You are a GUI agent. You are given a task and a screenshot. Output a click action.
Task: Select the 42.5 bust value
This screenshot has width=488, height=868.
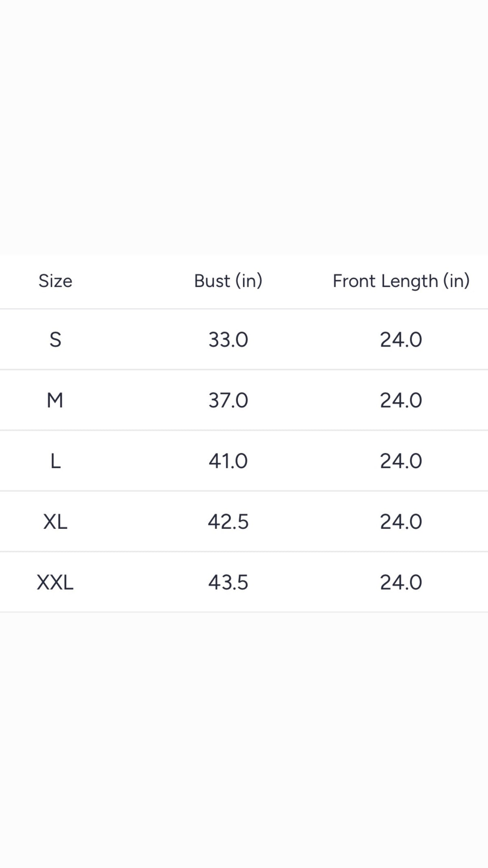pos(228,522)
